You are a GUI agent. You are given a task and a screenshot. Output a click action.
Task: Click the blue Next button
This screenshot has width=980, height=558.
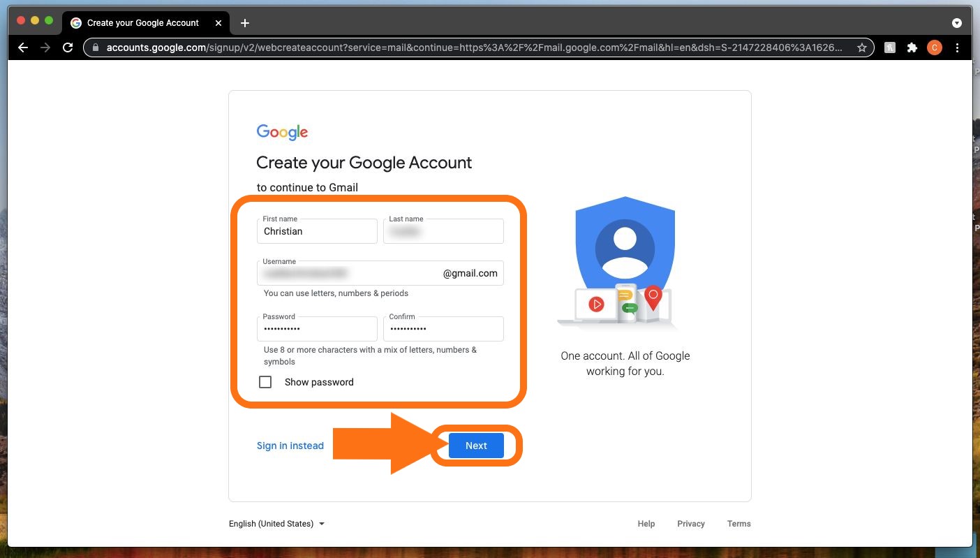[x=476, y=446]
